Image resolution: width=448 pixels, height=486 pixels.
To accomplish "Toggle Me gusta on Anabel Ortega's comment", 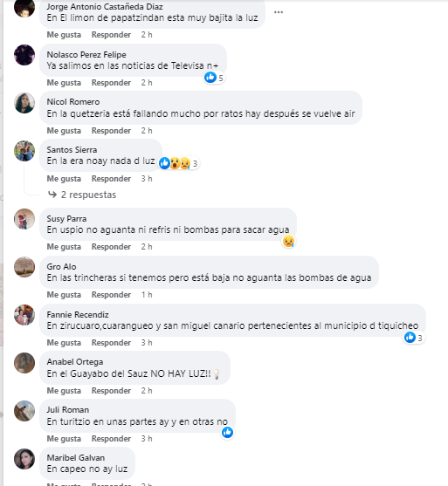I will point(64,391).
